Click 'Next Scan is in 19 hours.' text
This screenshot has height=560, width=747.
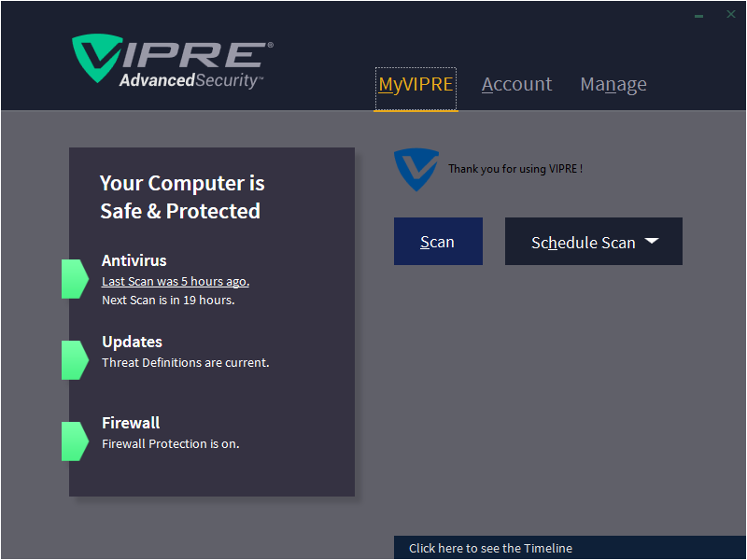[x=168, y=300]
